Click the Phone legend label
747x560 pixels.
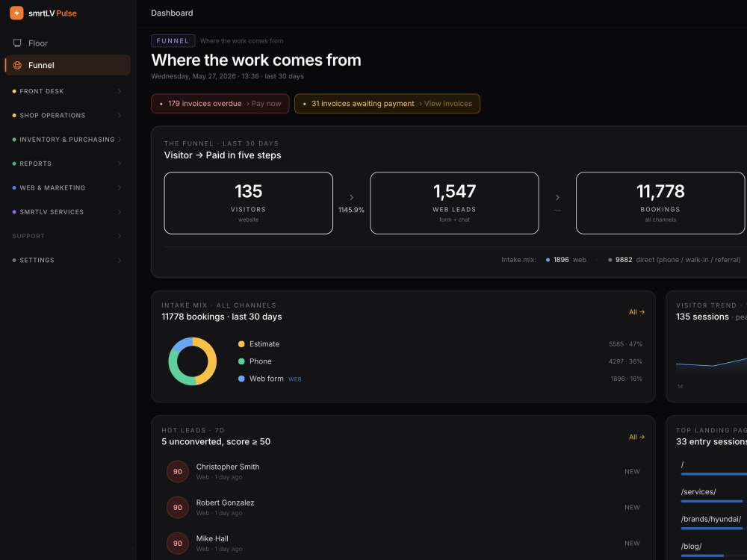tap(261, 361)
